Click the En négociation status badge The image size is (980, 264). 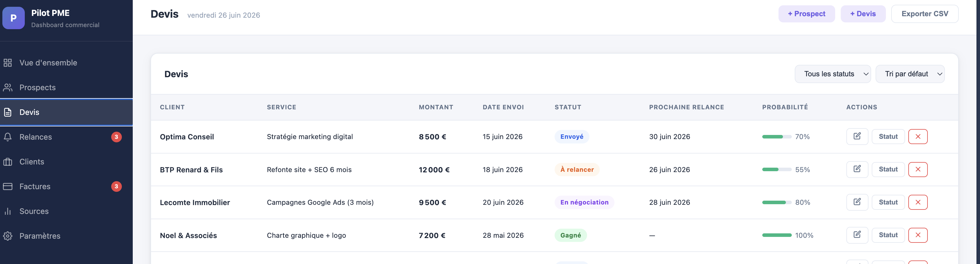(x=584, y=202)
